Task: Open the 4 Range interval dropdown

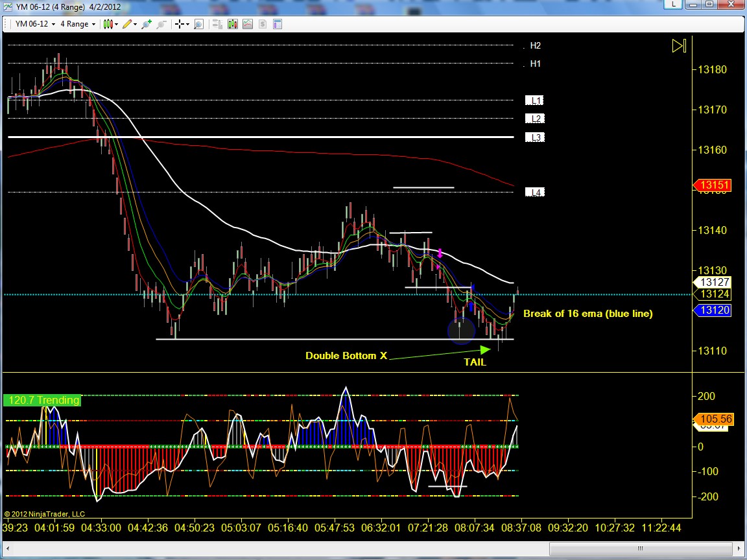Action: (x=78, y=24)
